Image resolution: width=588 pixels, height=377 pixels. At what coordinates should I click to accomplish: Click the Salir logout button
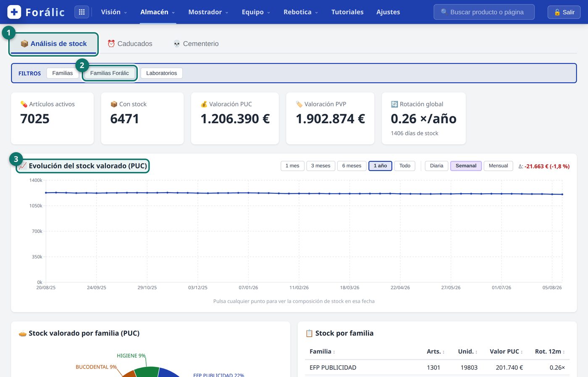point(564,12)
